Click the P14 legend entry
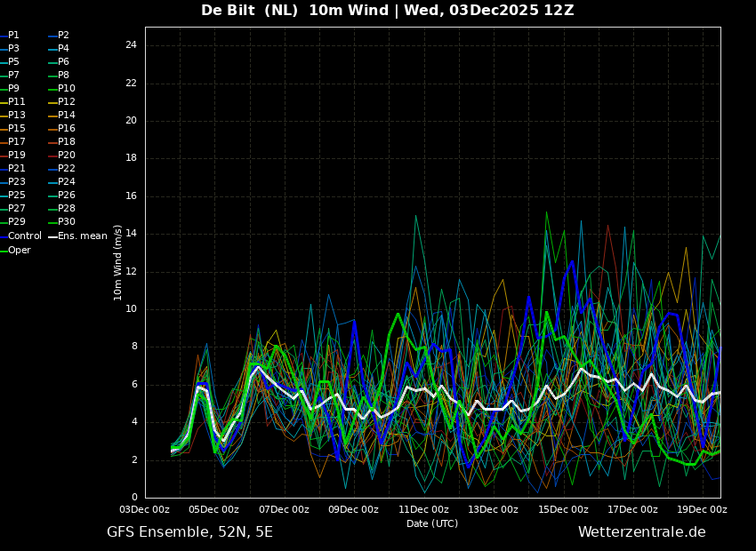This screenshot has height=551, width=756. 67,116
